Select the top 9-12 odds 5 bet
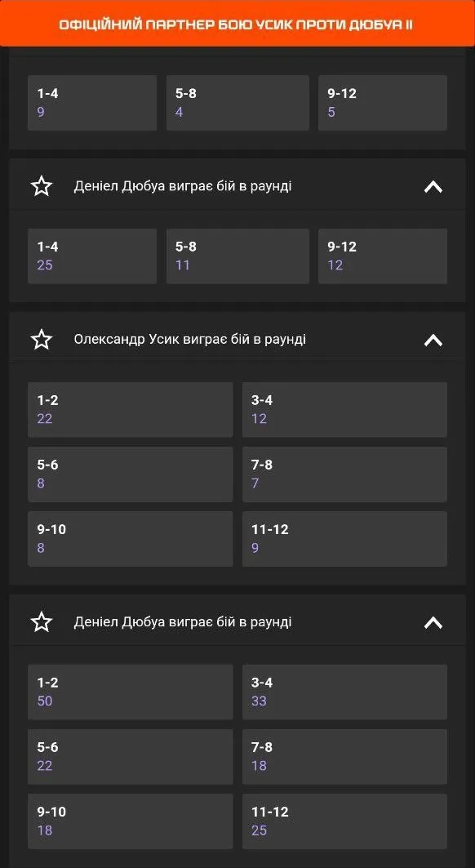Image resolution: width=475 pixels, height=868 pixels. point(383,103)
